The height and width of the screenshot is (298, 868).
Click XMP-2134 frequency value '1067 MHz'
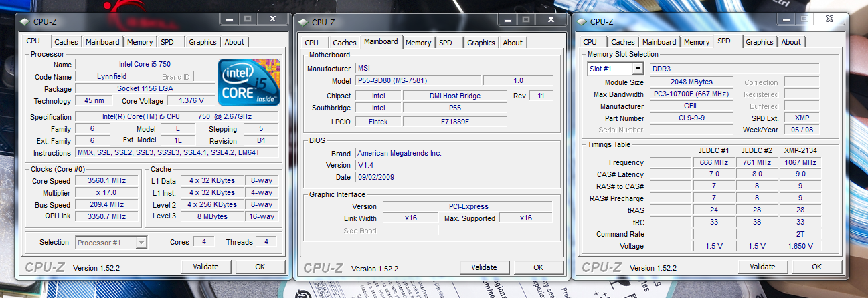800,162
